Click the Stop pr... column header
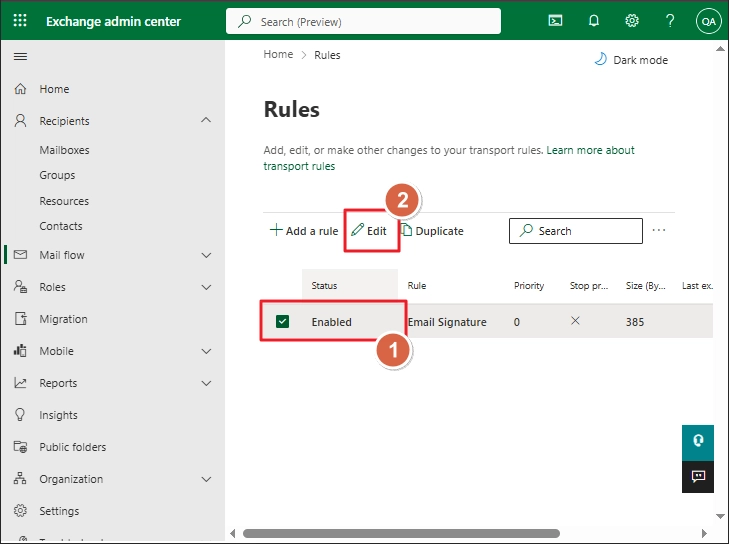 (x=589, y=285)
